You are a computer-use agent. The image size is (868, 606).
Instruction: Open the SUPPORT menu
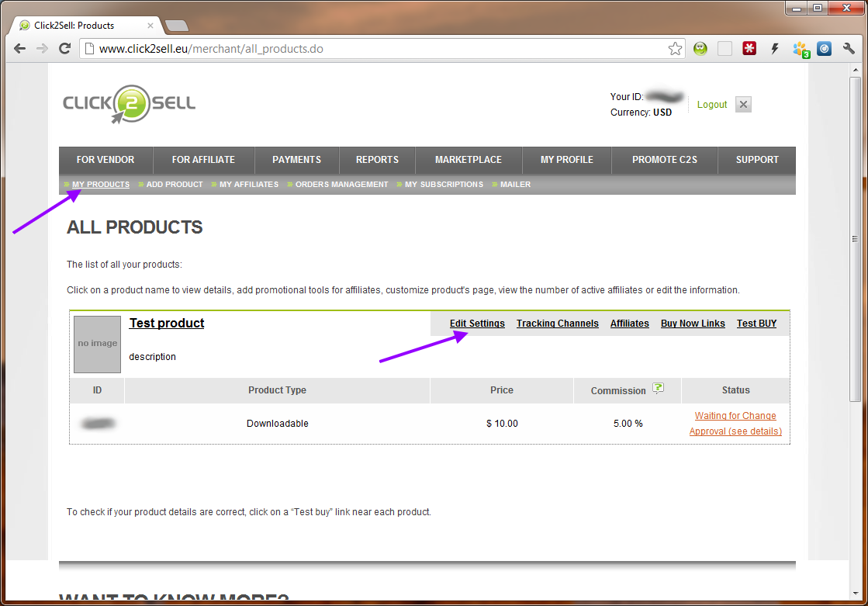pyautogui.click(x=757, y=160)
